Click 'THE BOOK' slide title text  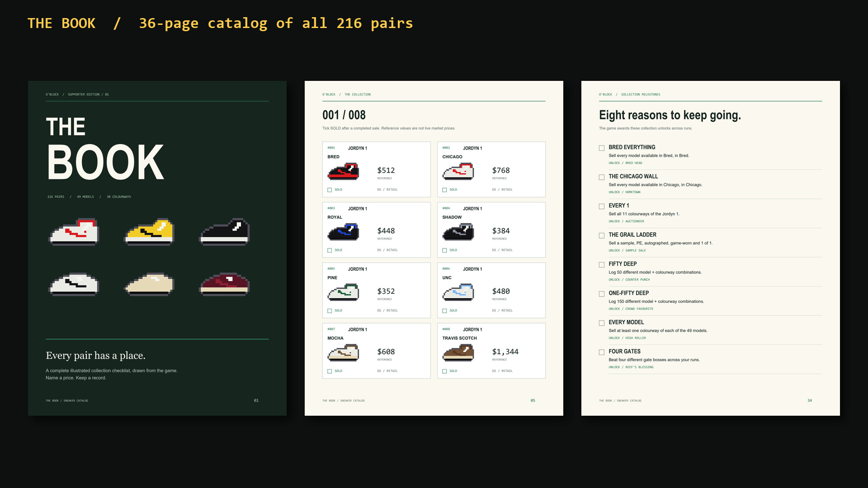[61, 23]
